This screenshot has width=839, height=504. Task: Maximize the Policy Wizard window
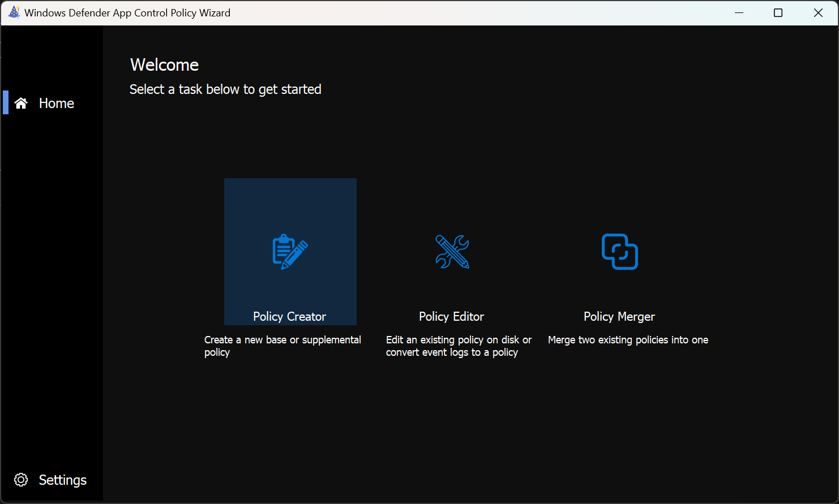tap(778, 12)
